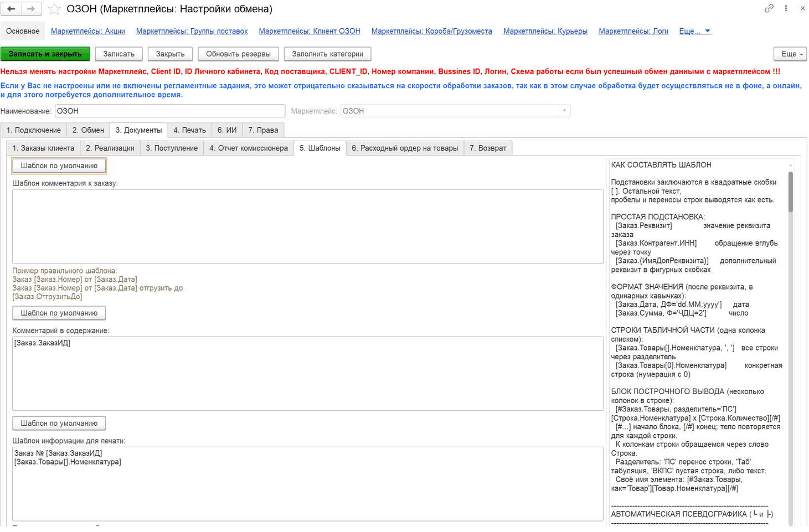Screen dimensions: 809x532
Task: Open Маркетплейсы: Курьеры link
Action: coord(545,31)
